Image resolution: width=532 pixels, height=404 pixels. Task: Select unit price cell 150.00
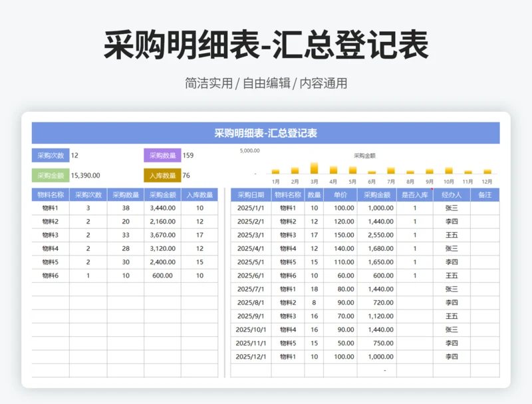click(x=340, y=235)
